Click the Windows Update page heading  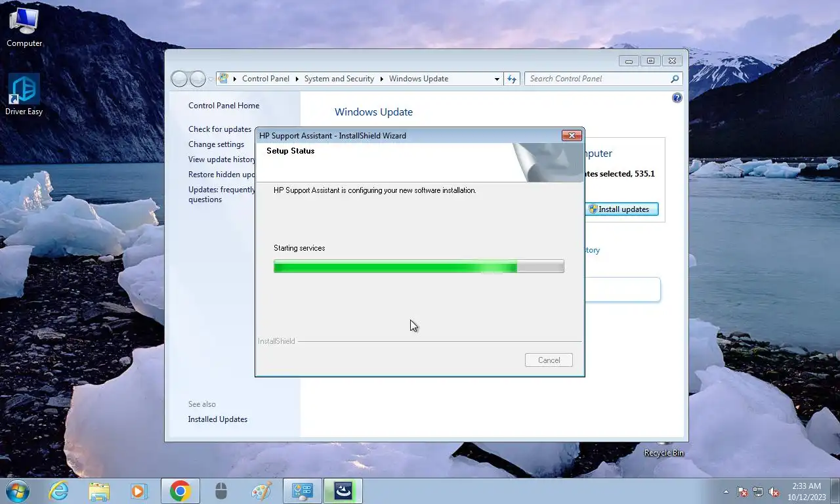coord(373,112)
